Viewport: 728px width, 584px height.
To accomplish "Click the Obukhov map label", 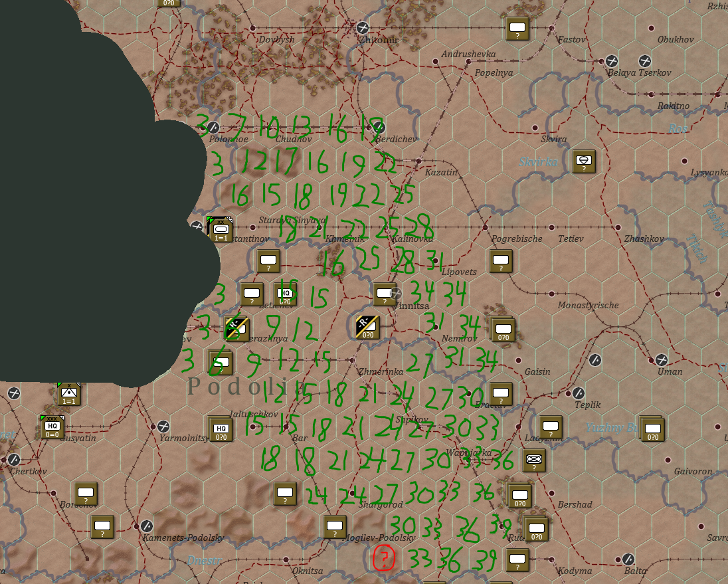I will tap(676, 39).
